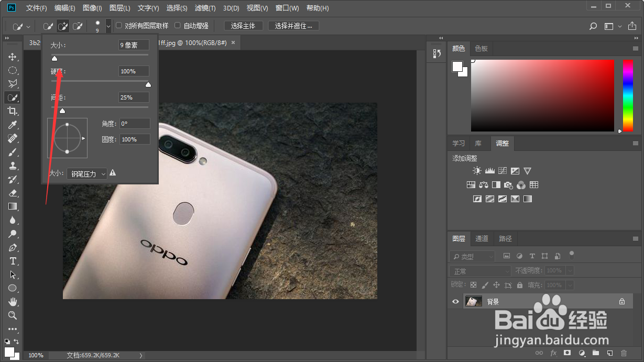
Task: Select the Zoom tool
Action: coord(13,315)
